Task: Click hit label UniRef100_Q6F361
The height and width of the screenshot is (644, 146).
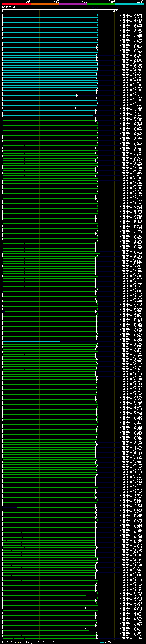Action: (x=131, y=55)
